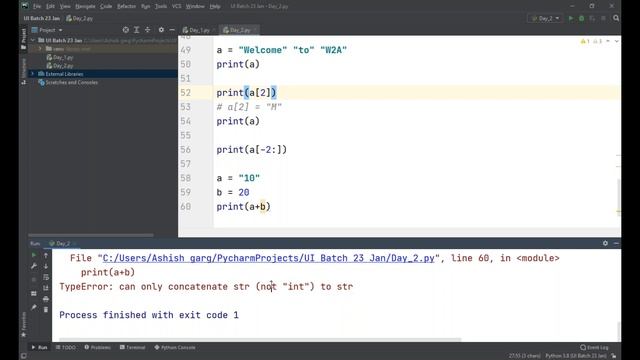The height and width of the screenshot is (360, 640).
Task: Open the TODO tool window
Action: pos(66,347)
